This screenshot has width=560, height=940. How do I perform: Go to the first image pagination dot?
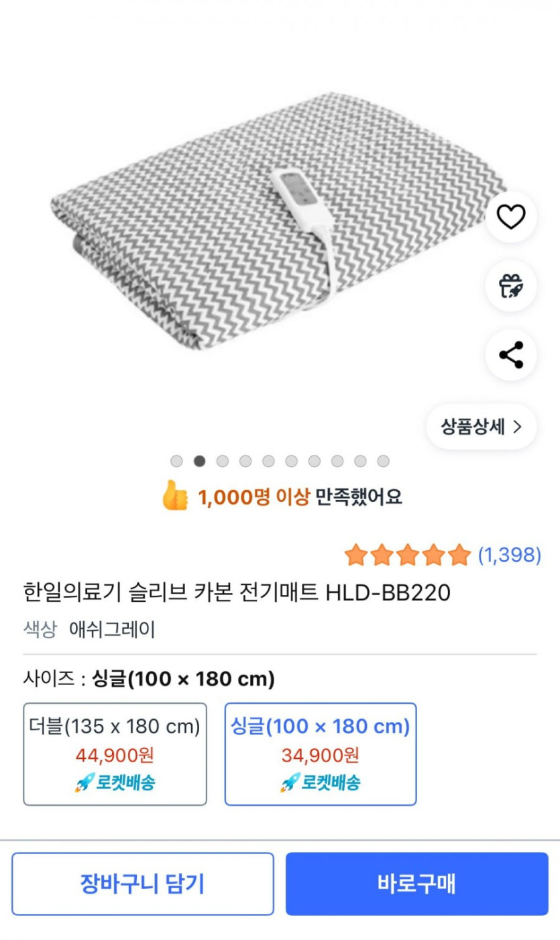point(176,461)
